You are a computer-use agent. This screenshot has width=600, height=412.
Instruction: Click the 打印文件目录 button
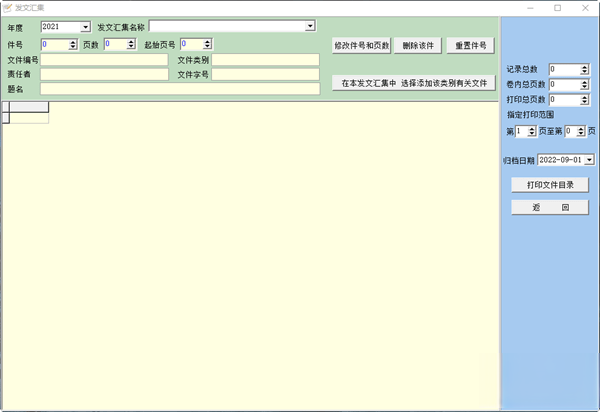pos(550,185)
